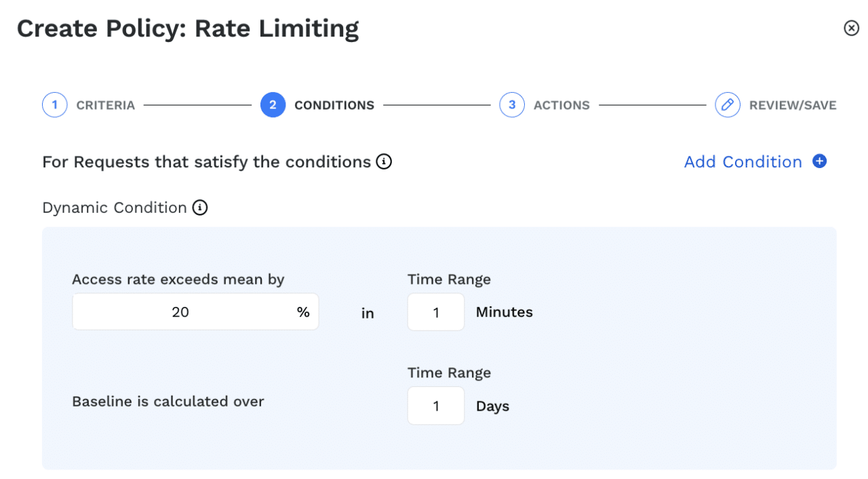This screenshot has width=868, height=479.
Task: Click the Add Condition link
Action: 743,161
